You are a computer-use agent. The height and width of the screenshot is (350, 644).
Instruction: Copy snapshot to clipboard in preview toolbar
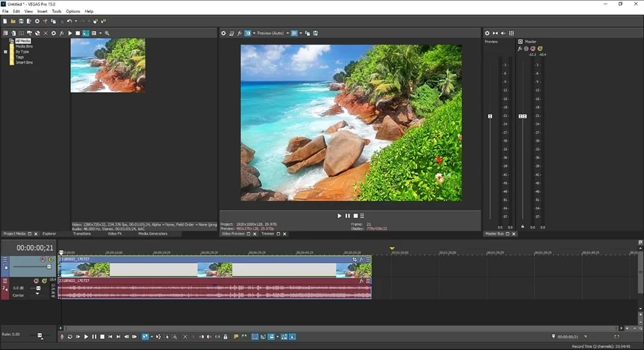(308, 34)
